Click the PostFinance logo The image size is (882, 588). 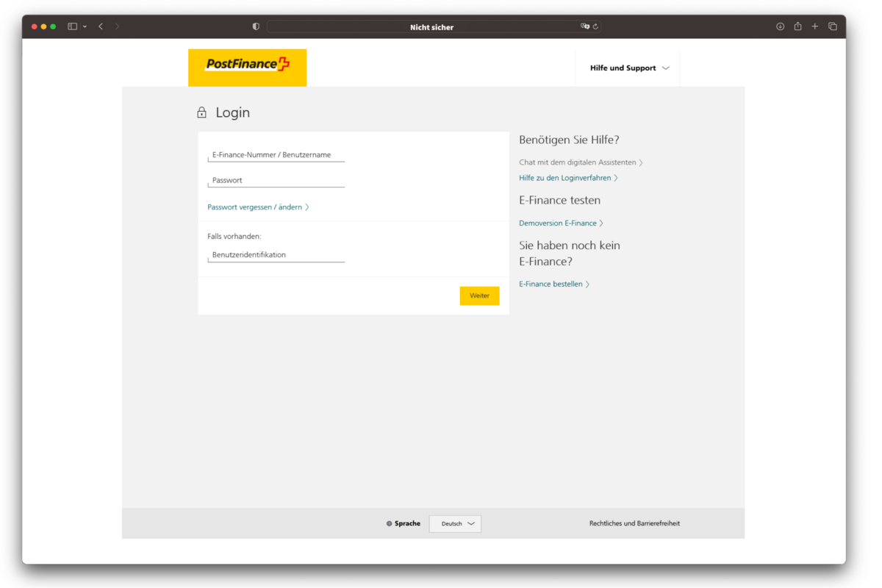[x=247, y=68]
